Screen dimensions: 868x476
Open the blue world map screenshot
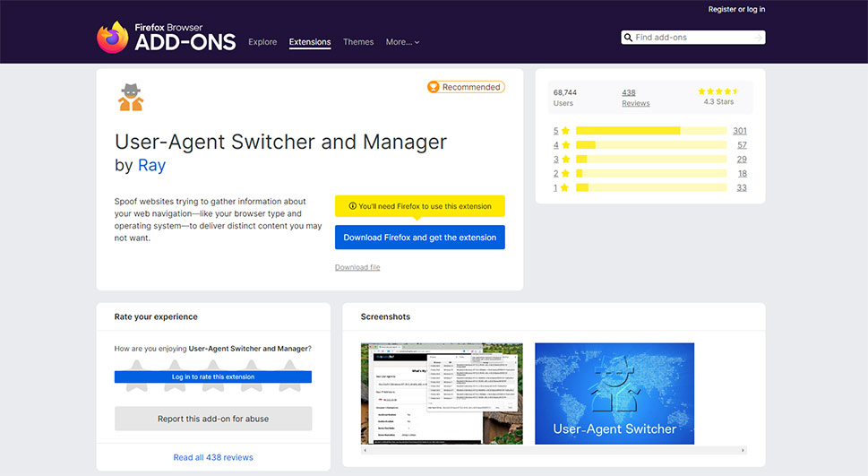pyautogui.click(x=614, y=394)
